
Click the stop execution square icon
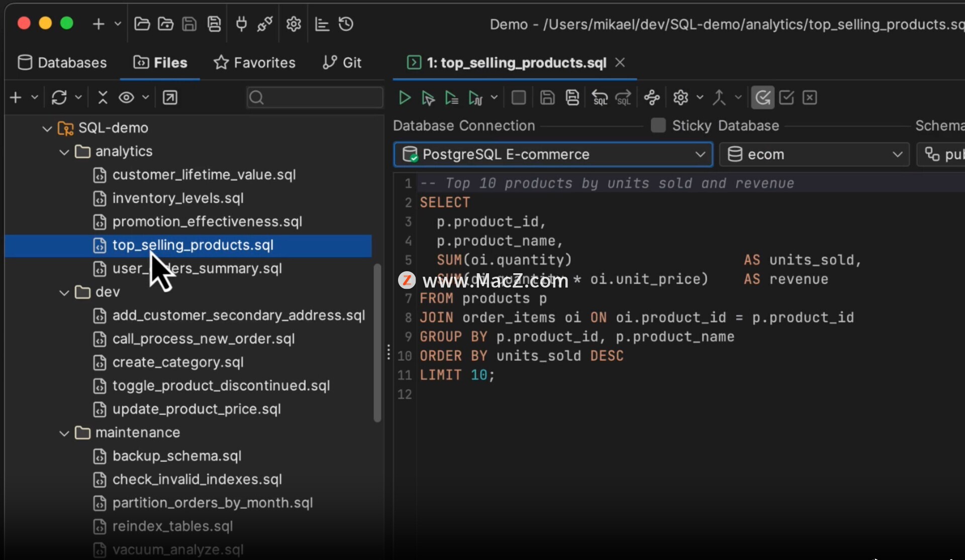point(519,97)
